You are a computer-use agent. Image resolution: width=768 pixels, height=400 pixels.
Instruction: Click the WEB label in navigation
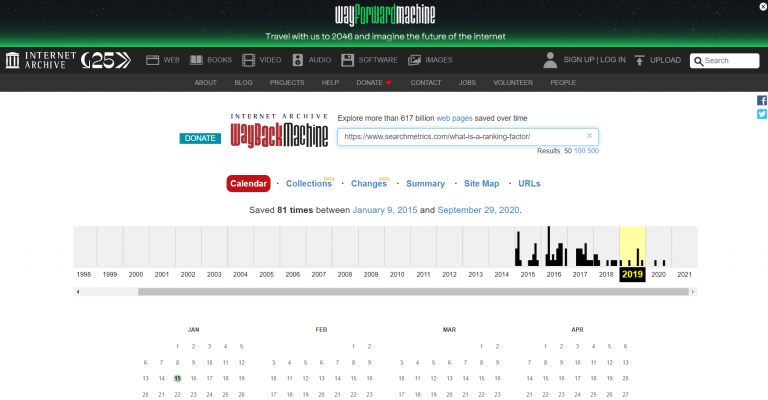pos(171,60)
